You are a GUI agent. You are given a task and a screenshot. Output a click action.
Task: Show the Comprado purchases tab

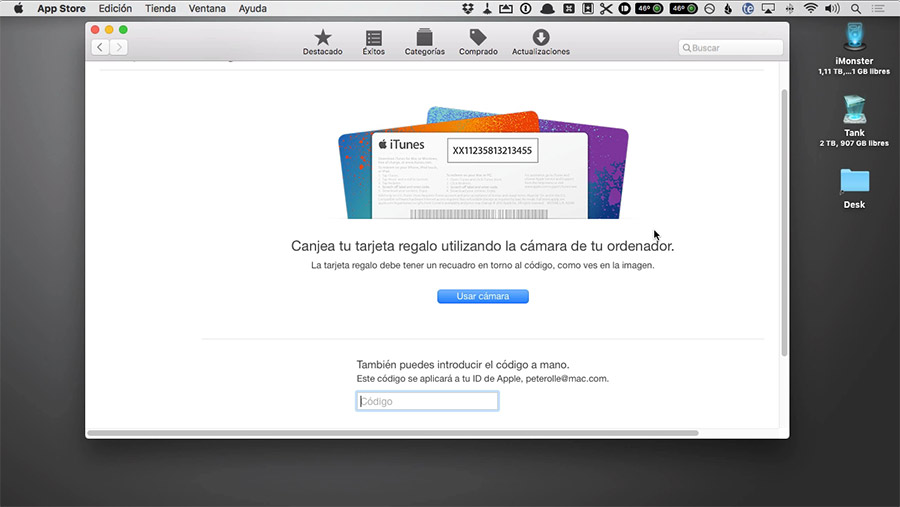(x=478, y=42)
